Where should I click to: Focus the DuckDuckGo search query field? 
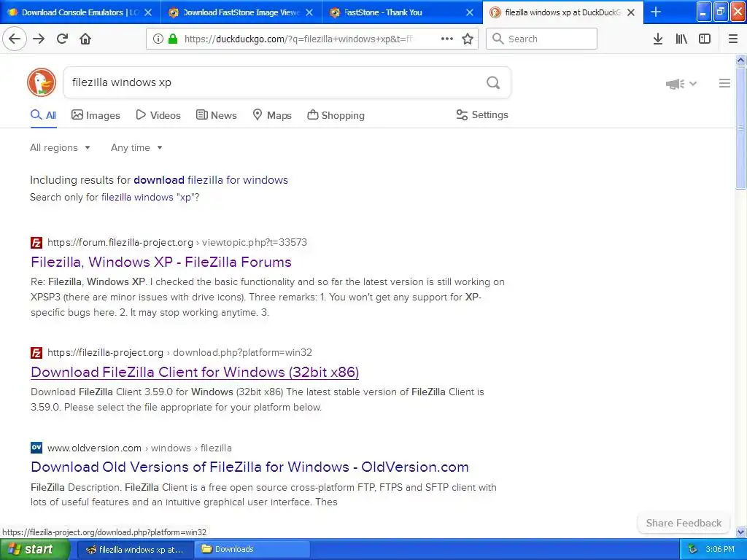point(274,82)
